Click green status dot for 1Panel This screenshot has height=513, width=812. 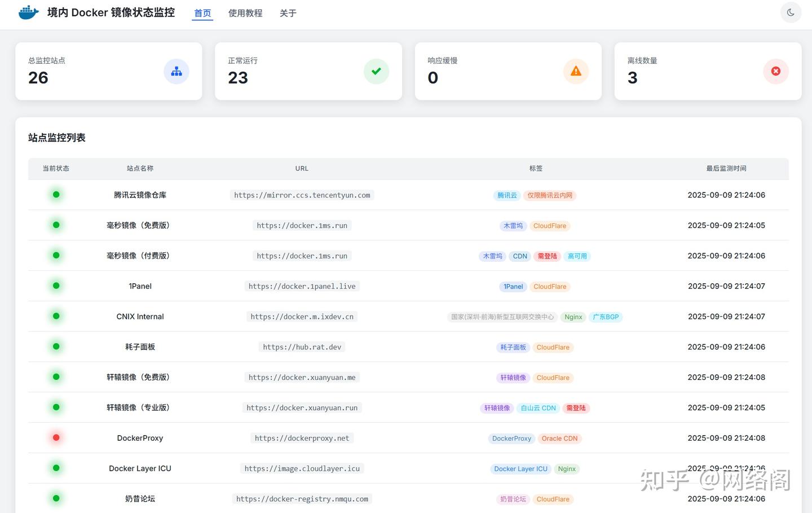[x=56, y=286]
